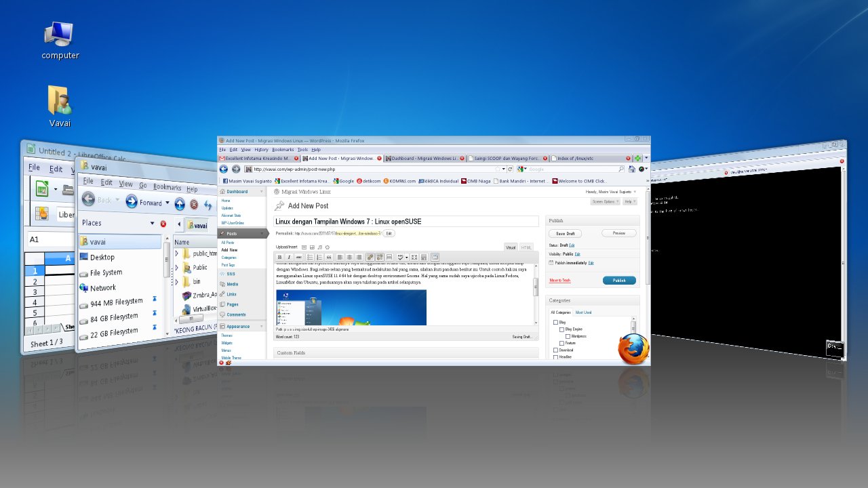This screenshot has height=488, width=868.
Task: Remove link using the unlink icon
Action: point(380,258)
